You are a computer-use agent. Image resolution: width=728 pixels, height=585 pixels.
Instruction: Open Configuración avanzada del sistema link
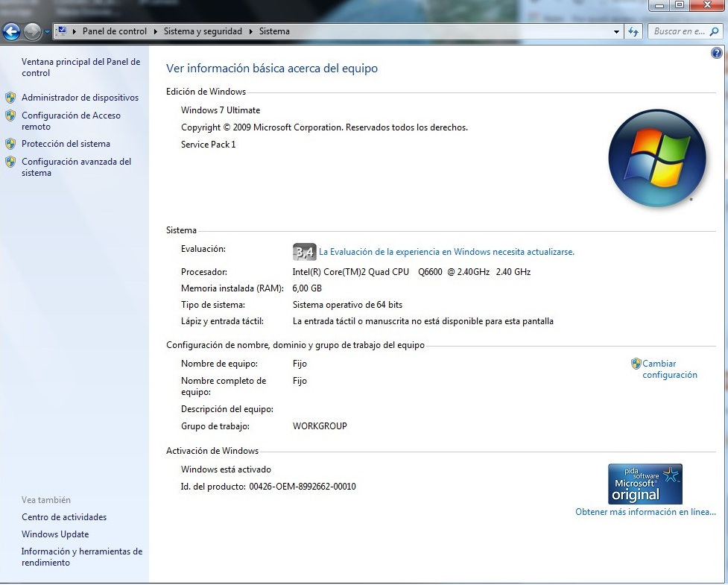point(76,167)
